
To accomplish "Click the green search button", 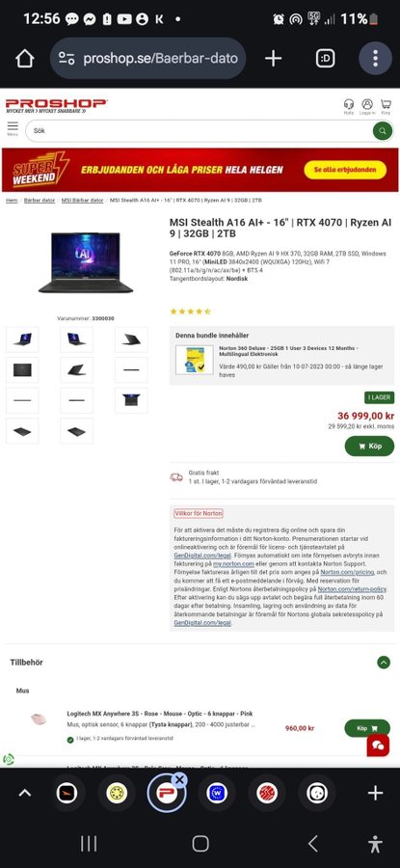I will pos(383,131).
